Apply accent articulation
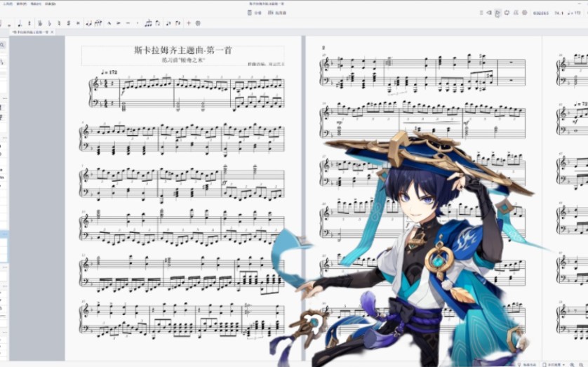The width and height of the screenshot is (588, 367). tap(119, 23)
